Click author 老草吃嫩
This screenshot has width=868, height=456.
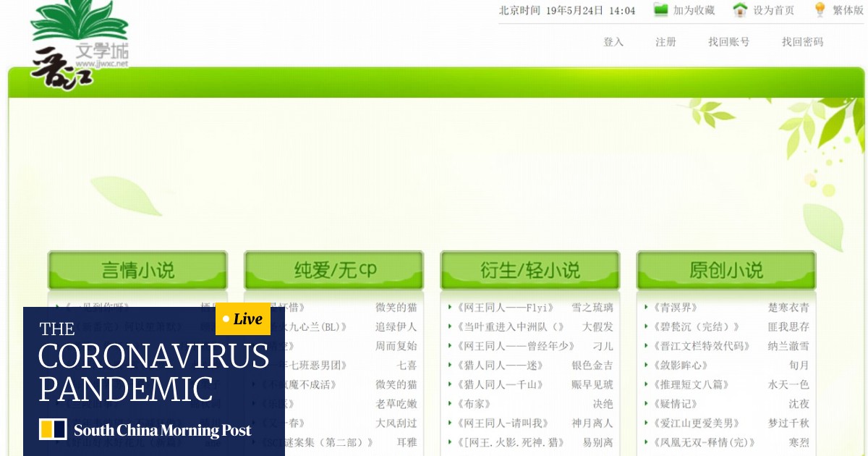point(396,404)
